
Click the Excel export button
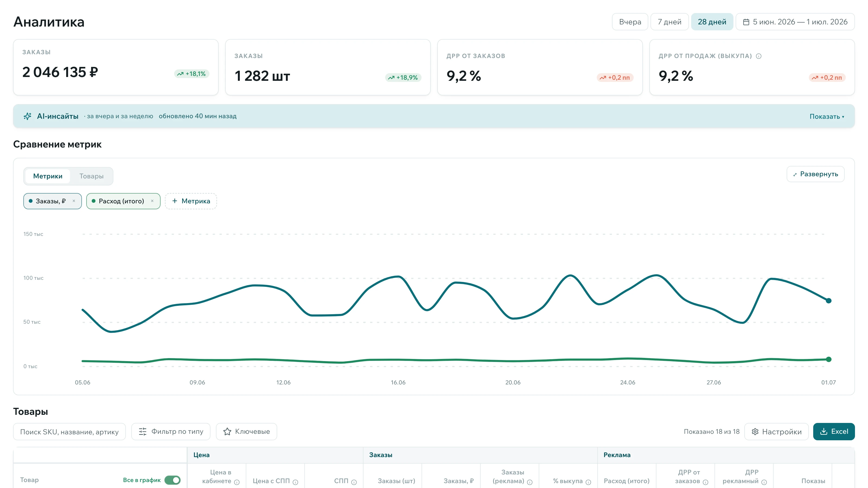coord(834,431)
